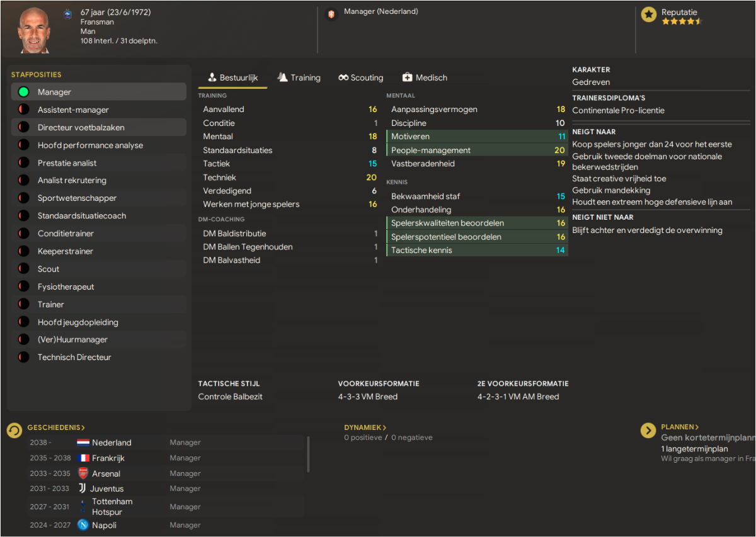
Task: Open Tottenham Hotspur from career history
Action: [x=112, y=506]
